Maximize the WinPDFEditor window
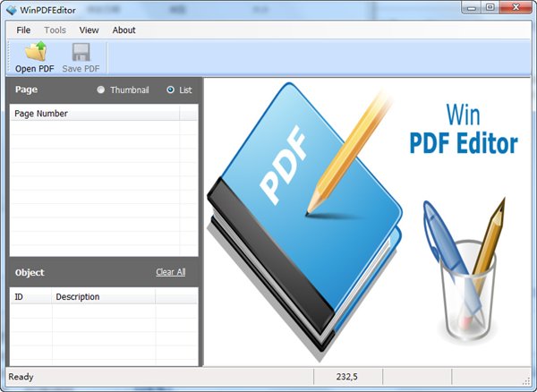537x392 pixels. tap(490, 7)
